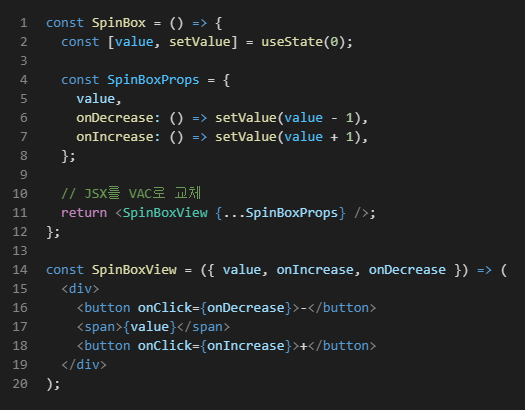
Task: Click line number 3 in the gutter
Action: coord(23,61)
